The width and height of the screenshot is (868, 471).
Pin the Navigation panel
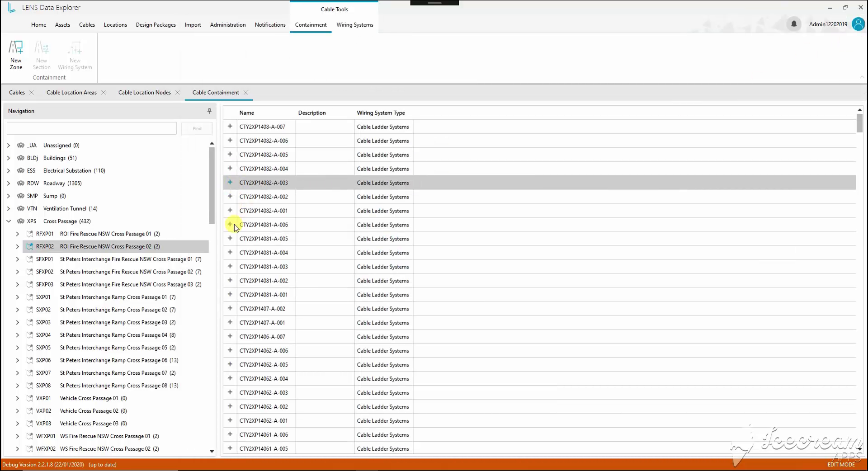point(209,111)
